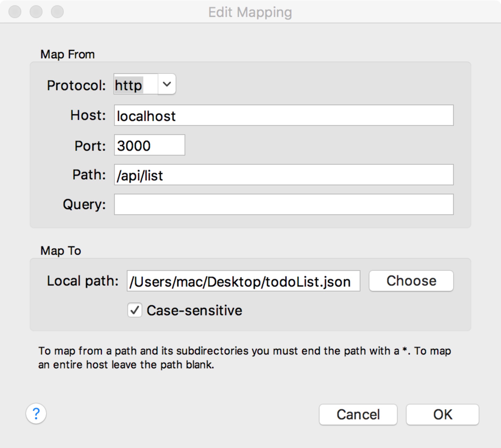501x448 pixels.
Task: Select the http text in Protocol combo box
Action: pos(129,85)
